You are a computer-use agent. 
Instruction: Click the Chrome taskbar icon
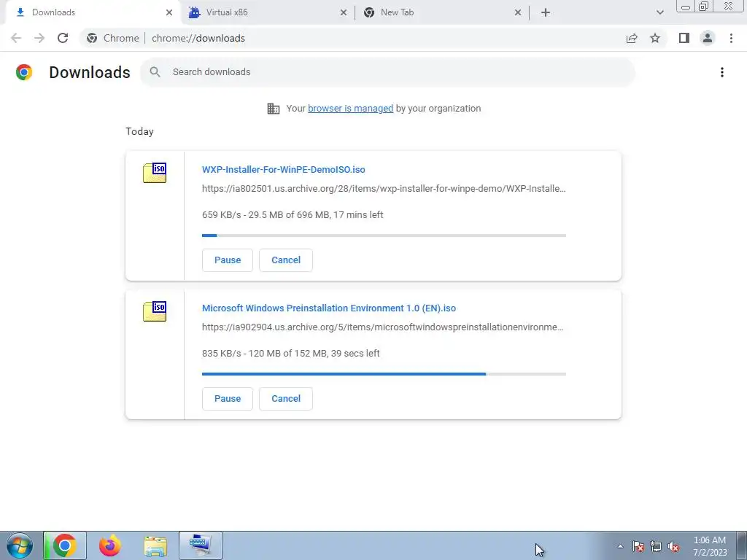click(65, 545)
